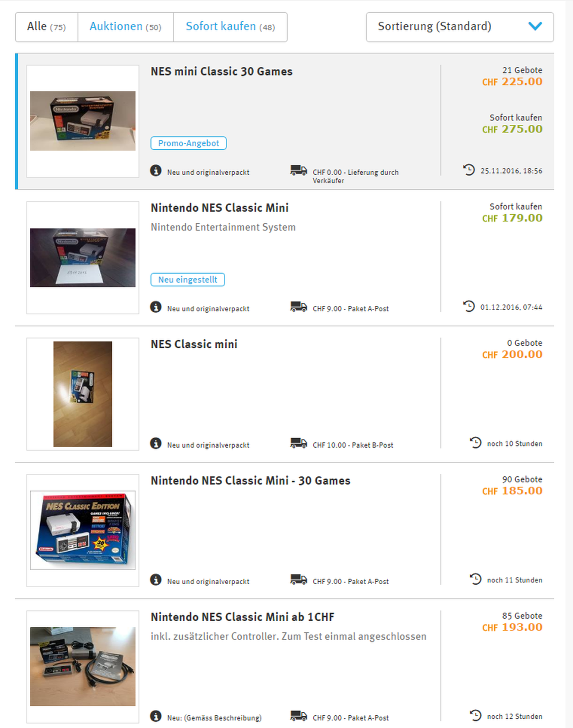Click the Neu eingestellt badge
Screen dimensions: 573x728
click(188, 279)
